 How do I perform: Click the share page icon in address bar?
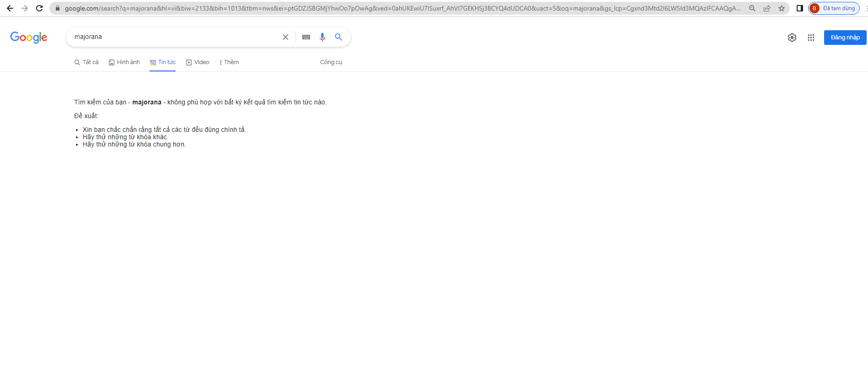click(x=767, y=8)
